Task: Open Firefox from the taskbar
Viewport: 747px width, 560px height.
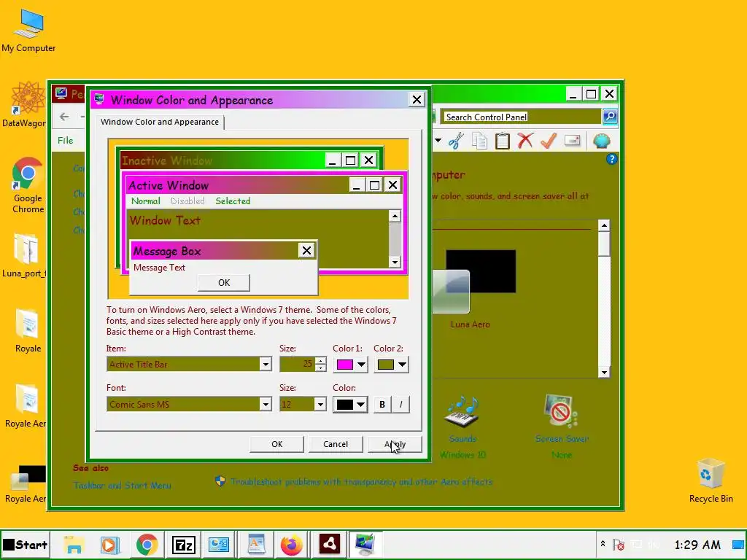Action: pyautogui.click(x=292, y=544)
